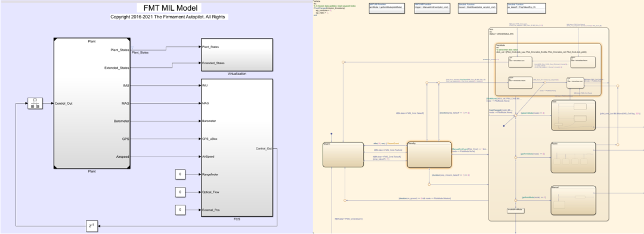Select the Takeoff state inside SubMode
This screenshot has height=234, width=644.
521,82
